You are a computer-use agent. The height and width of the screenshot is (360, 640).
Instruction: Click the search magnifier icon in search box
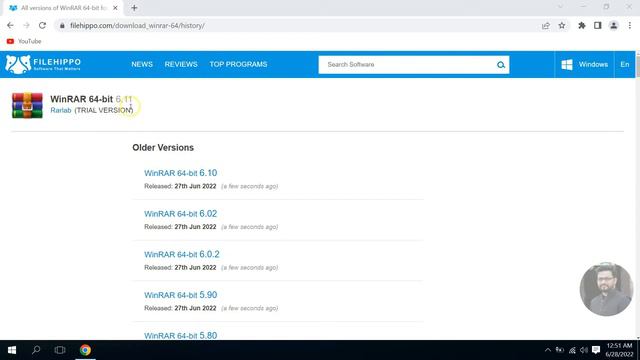[501, 65]
